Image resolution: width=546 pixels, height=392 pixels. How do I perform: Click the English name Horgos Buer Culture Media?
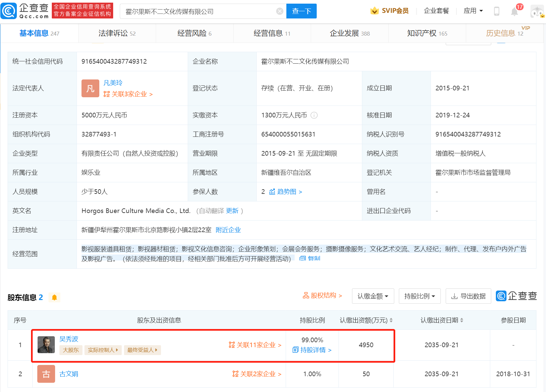coord(136,211)
